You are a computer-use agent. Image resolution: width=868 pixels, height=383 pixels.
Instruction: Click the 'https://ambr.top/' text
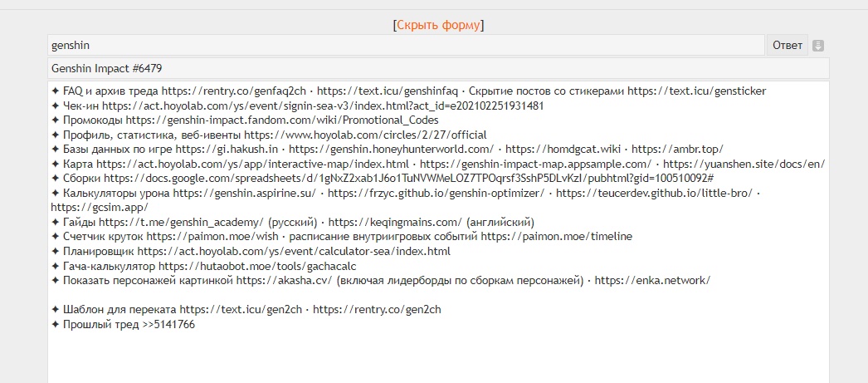click(678, 149)
